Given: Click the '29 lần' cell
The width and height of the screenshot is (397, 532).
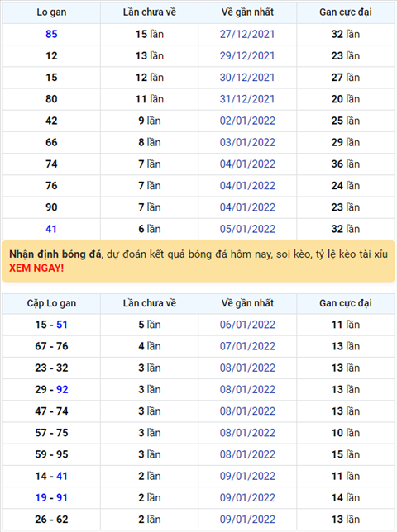Looking at the screenshot, I should coord(346,142).
